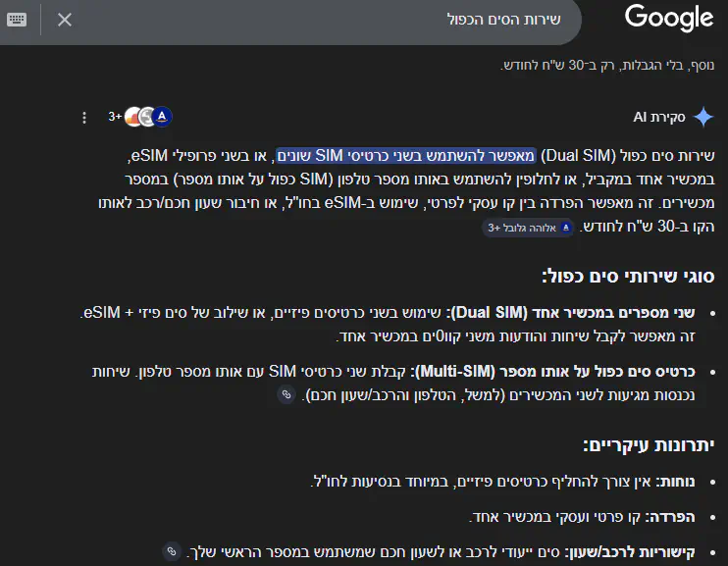Click the top snippet text about 30 ש"ח
728x566 pixels.
tap(607, 65)
